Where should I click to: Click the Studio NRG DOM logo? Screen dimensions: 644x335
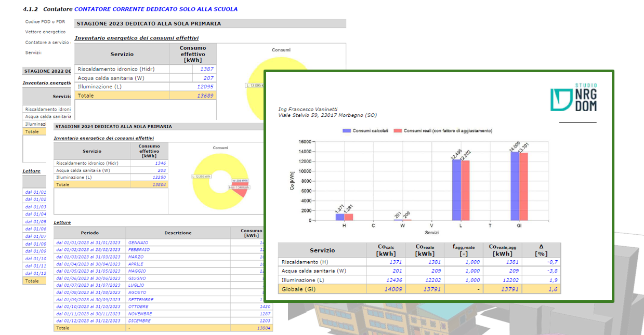click(573, 97)
